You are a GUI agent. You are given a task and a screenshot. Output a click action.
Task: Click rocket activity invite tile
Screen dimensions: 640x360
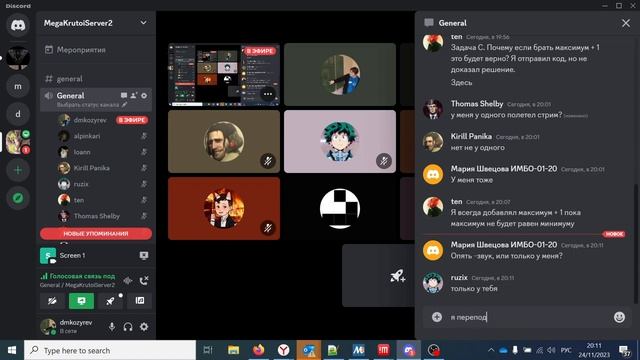(378, 276)
